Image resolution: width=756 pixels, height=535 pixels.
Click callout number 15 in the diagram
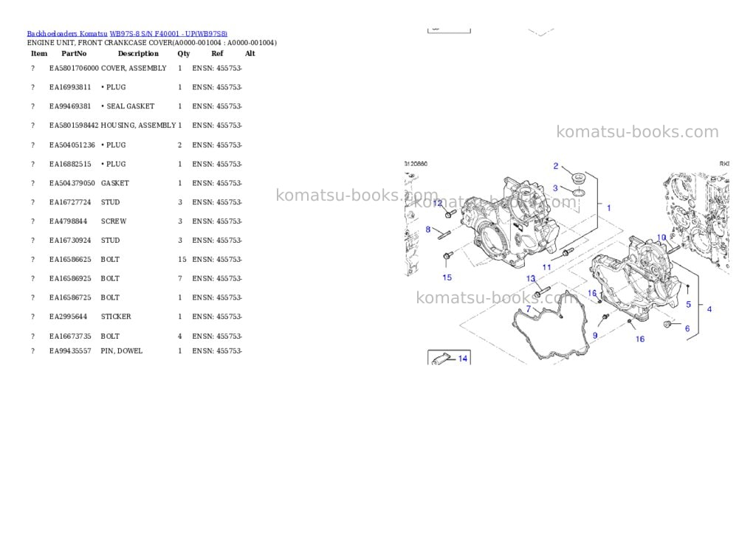pyautogui.click(x=447, y=277)
